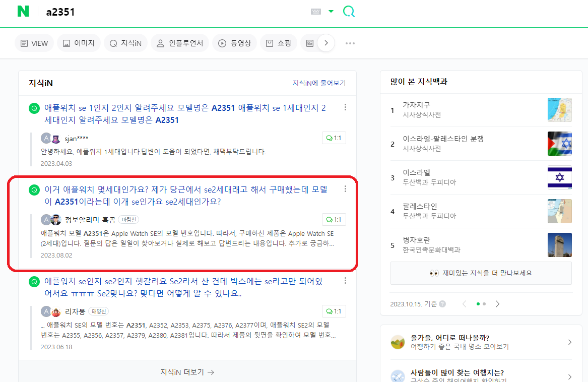The width and height of the screenshot is (588, 382).
Task: Click the 가자지구 map thumbnail
Action: point(559,110)
